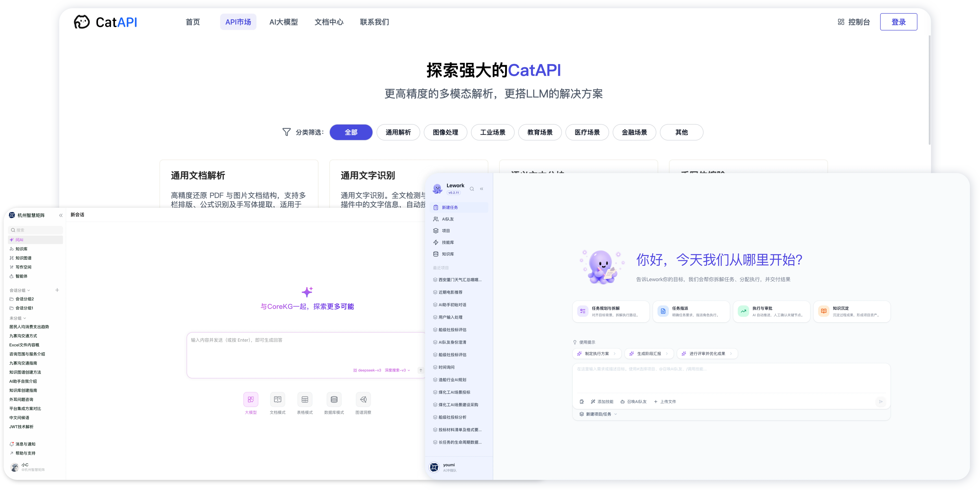Open AI大模型 in CatAPI nav
980x490 pixels.
tap(283, 22)
